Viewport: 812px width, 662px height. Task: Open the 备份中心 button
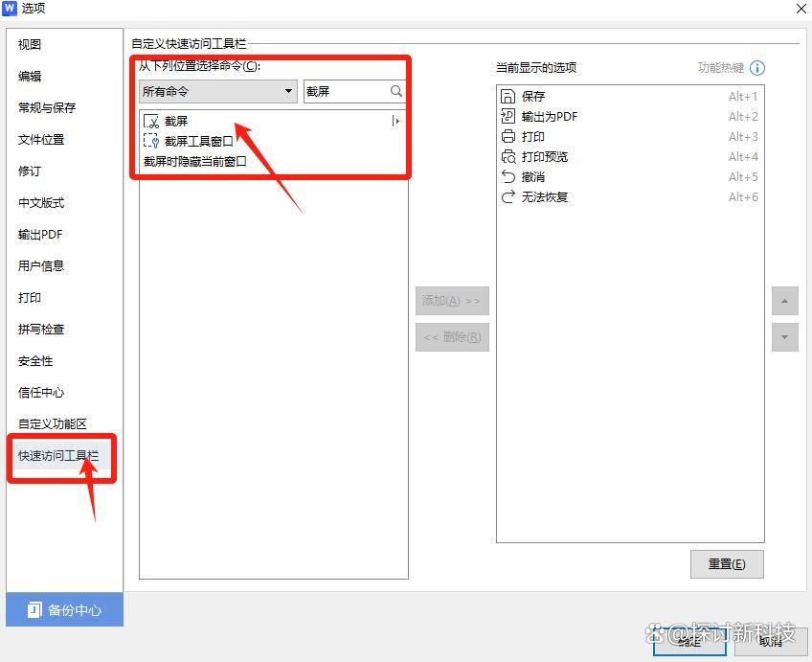point(64,610)
